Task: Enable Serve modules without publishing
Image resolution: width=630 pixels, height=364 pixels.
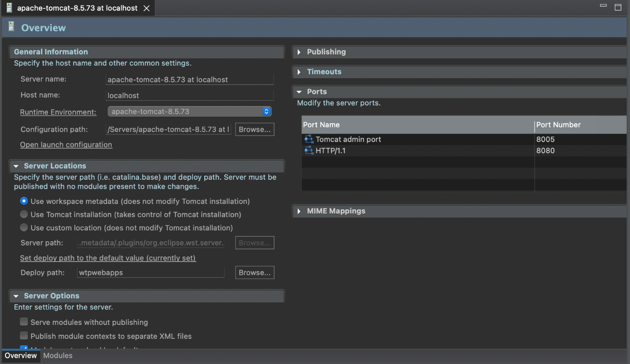Action: [24, 322]
